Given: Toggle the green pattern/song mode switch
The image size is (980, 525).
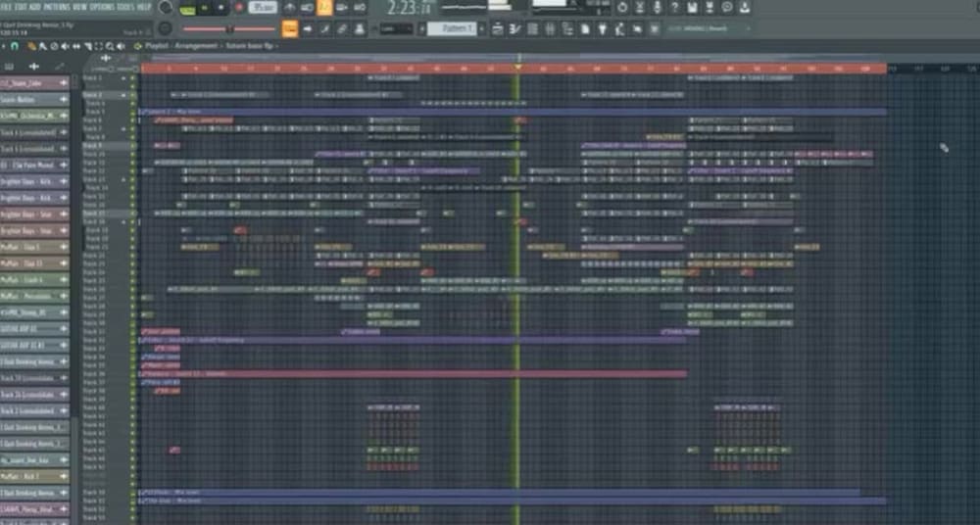Looking at the screenshot, I should point(187,9).
